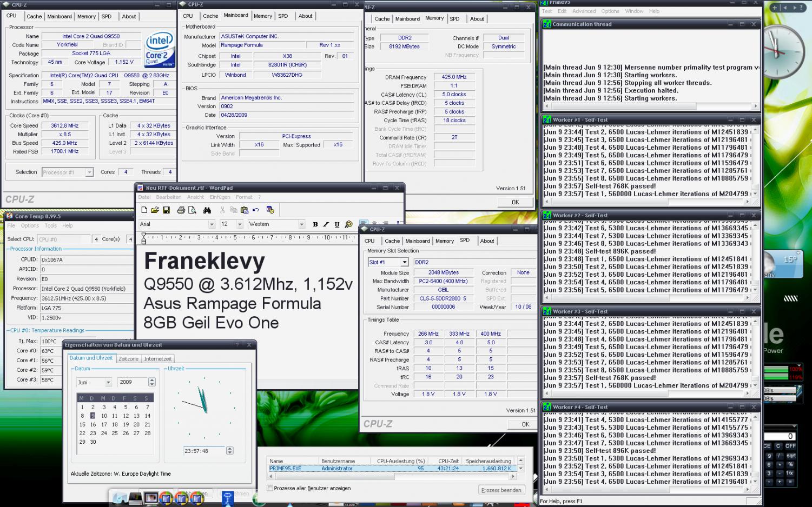Open Internetzeit tab in date dialog
The image size is (812, 507).
157,358
